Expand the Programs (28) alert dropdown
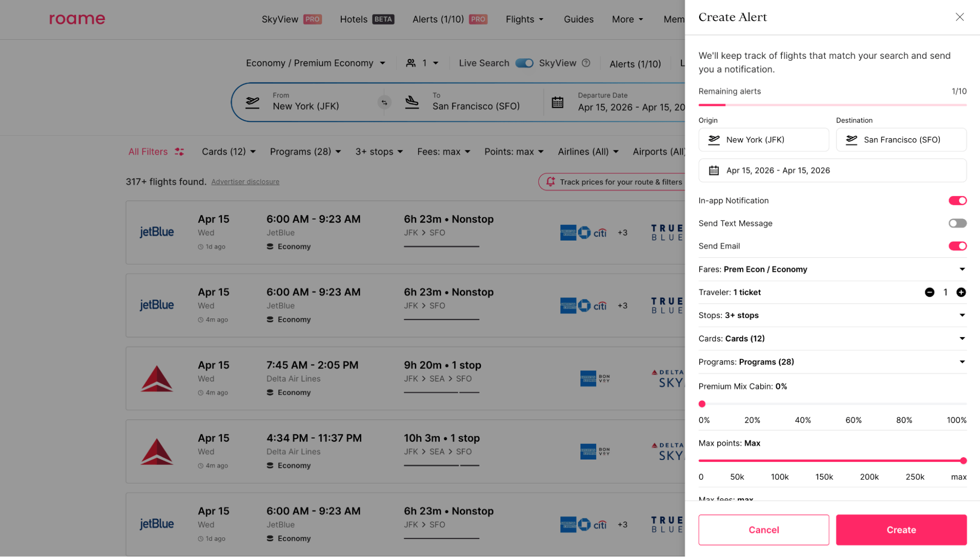980x557 pixels. [x=962, y=362]
